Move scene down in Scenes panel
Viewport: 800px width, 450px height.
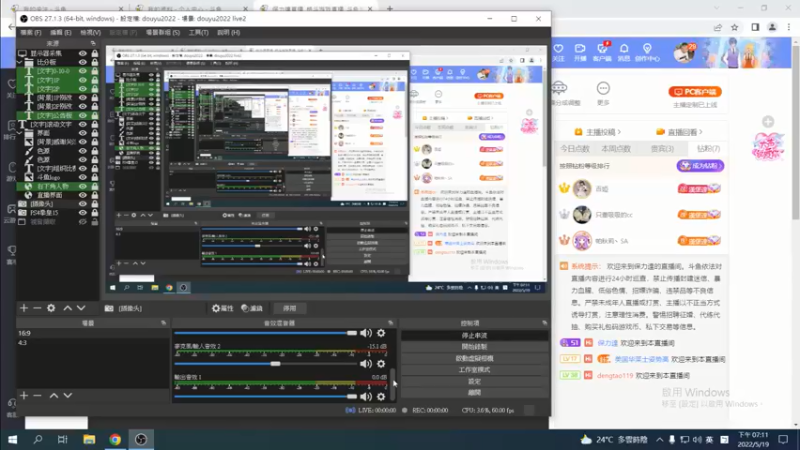point(67,395)
